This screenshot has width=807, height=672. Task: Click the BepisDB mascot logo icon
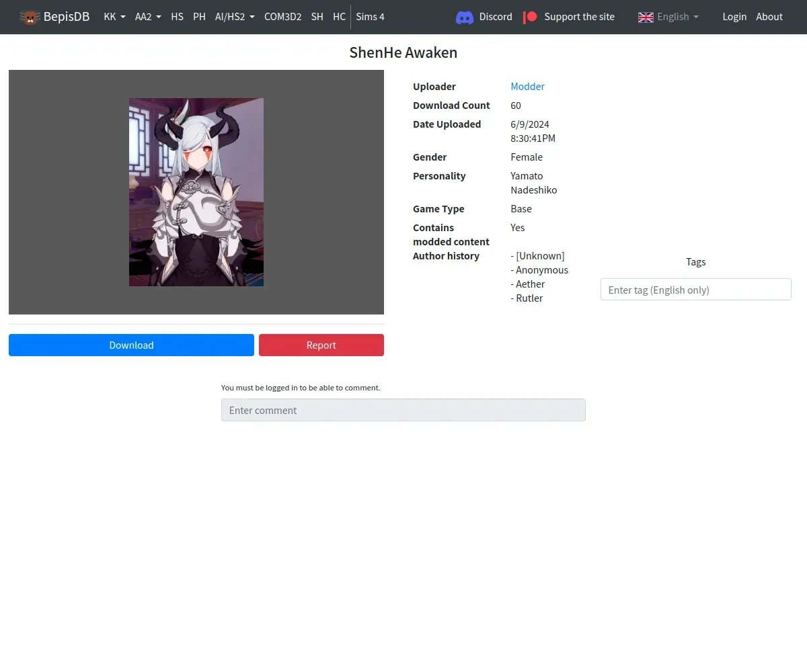(30, 17)
